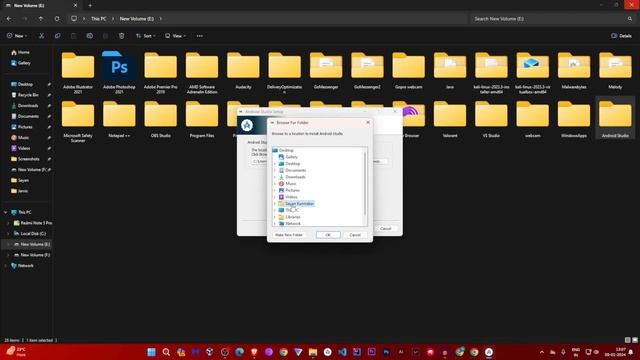Image resolution: width=640 pixels, height=360 pixels.
Task: Click the folder tree vertical scrollbar
Action: [364, 184]
